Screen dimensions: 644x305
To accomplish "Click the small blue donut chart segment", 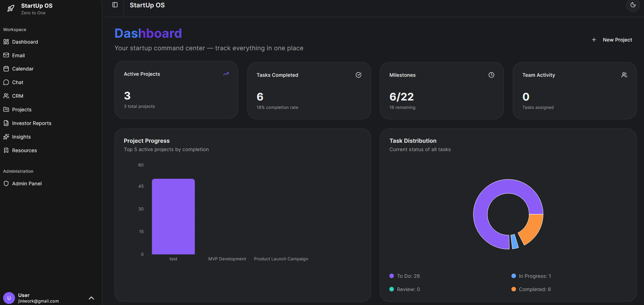I will coord(514,241).
